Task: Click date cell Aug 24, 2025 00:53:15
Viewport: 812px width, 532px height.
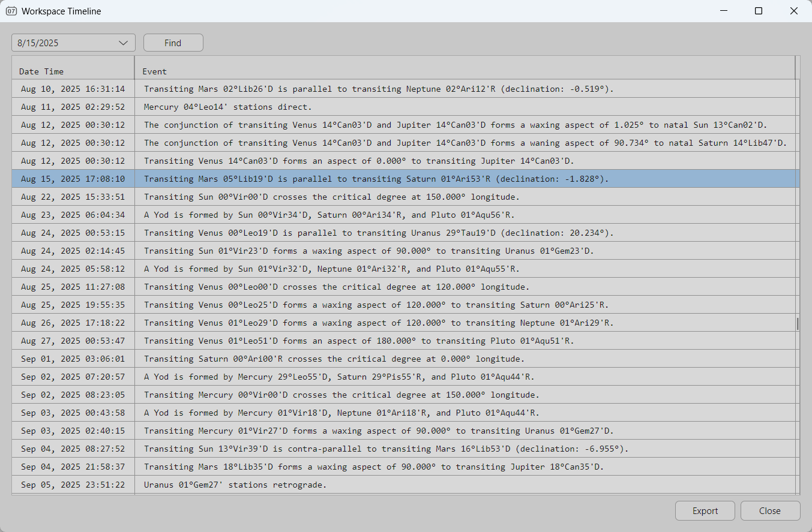Action: pos(73,233)
